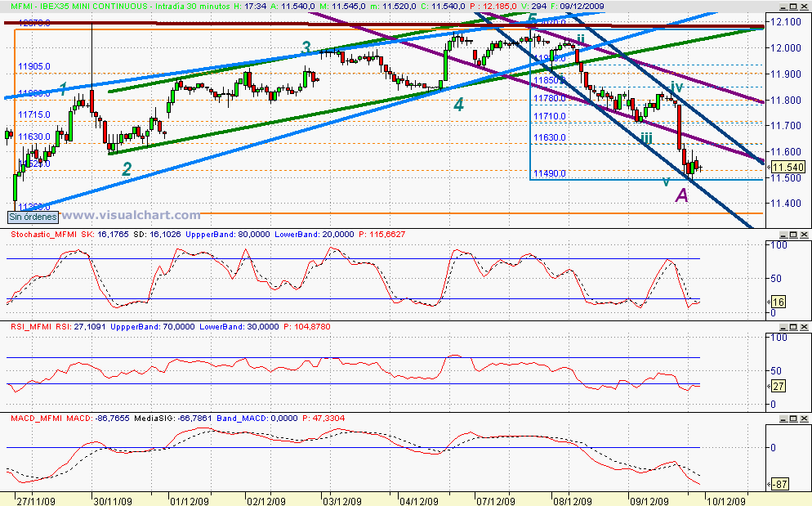Minimize the Stochastic_MFMI indicator panel
Viewport: 812px width, 506px height.
[x=783, y=235]
